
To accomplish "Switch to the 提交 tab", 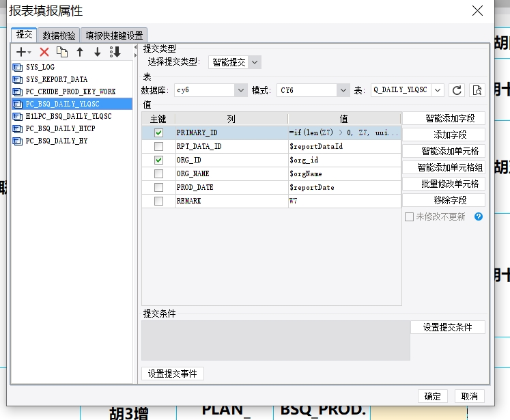I will pyautogui.click(x=24, y=34).
